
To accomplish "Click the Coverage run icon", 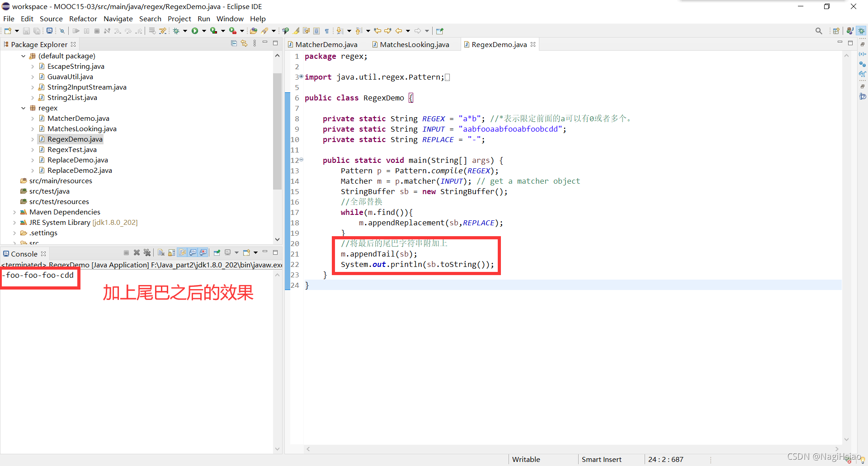I will point(213,31).
